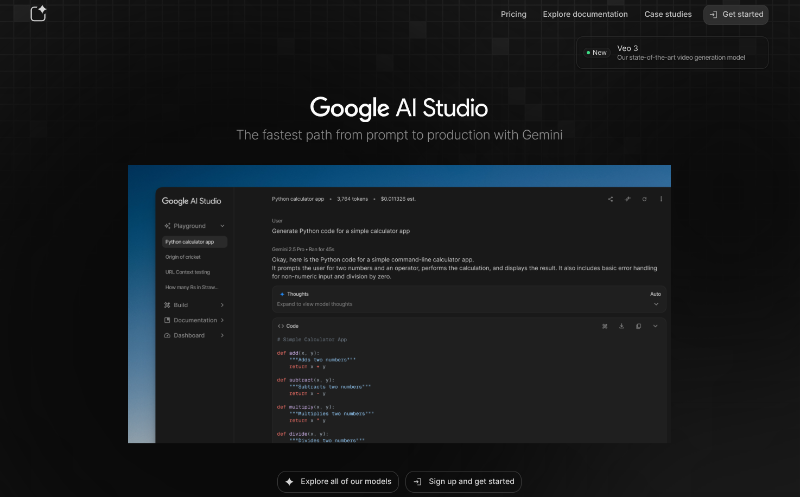Click the Thoughts sparkle icon

282,294
